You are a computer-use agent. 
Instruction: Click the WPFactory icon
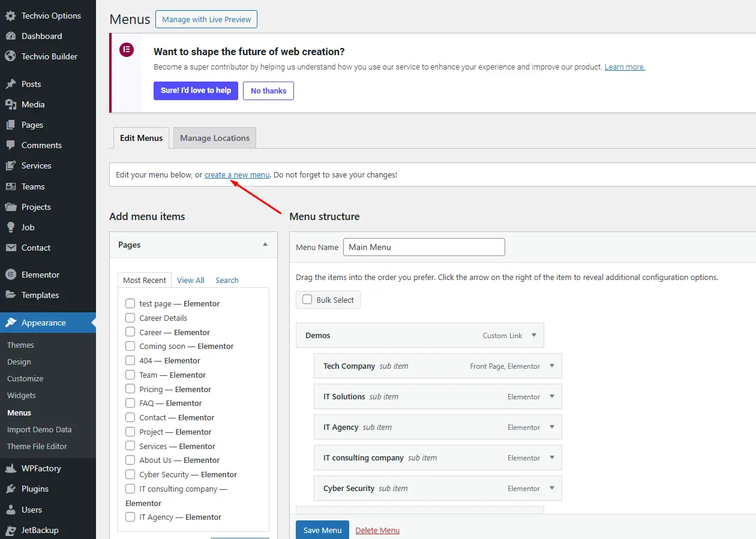click(x=10, y=468)
